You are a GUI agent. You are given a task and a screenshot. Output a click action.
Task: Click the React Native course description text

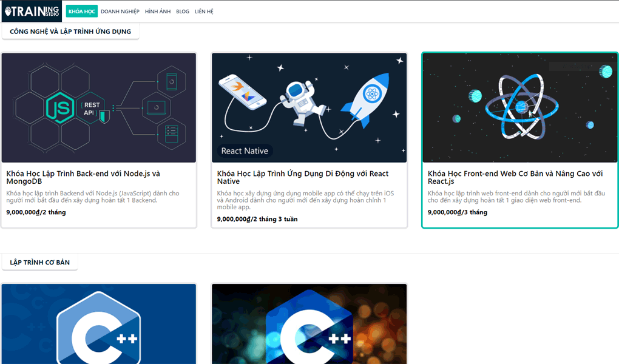(x=305, y=200)
